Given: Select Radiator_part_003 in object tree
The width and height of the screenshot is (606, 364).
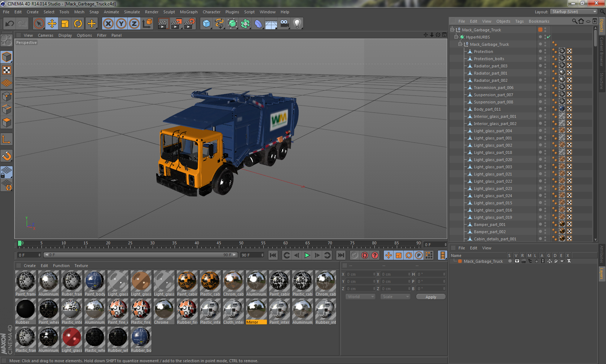Looking at the screenshot, I should pos(490,66).
